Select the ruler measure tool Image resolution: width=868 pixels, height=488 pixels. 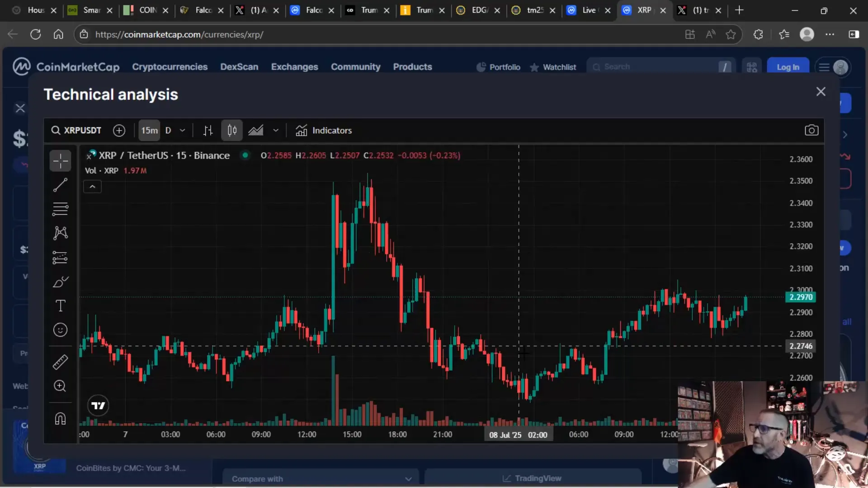[x=60, y=362]
